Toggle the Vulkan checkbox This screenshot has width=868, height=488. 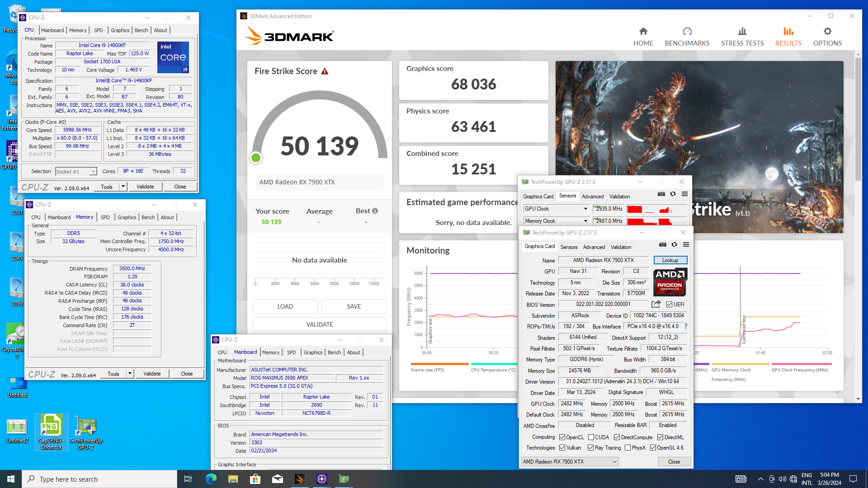[562, 448]
